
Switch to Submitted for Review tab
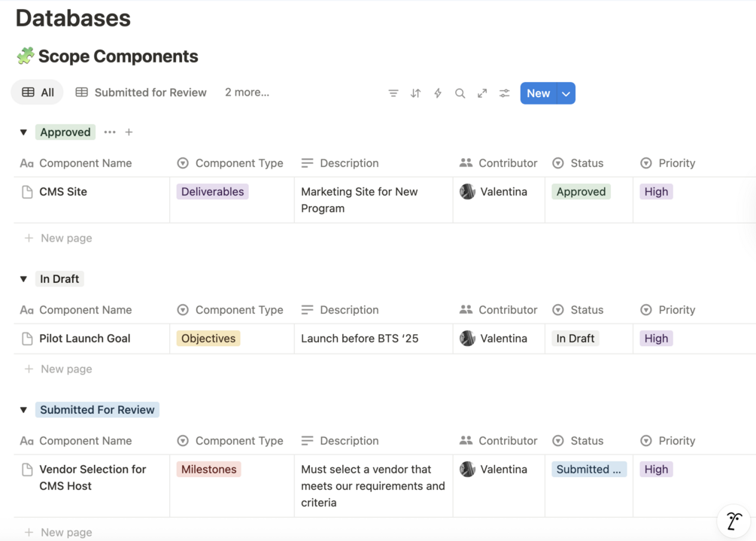pyautogui.click(x=141, y=93)
